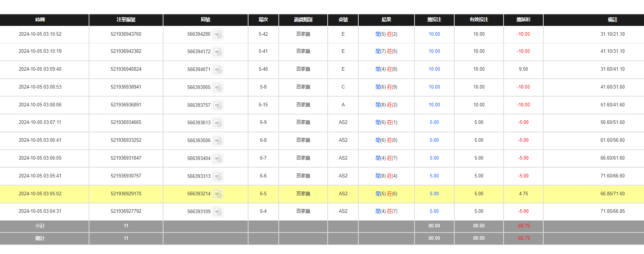Screen dimensions: 644x254
Task: Click replay icon beside round 566393313
Action: (x=218, y=176)
